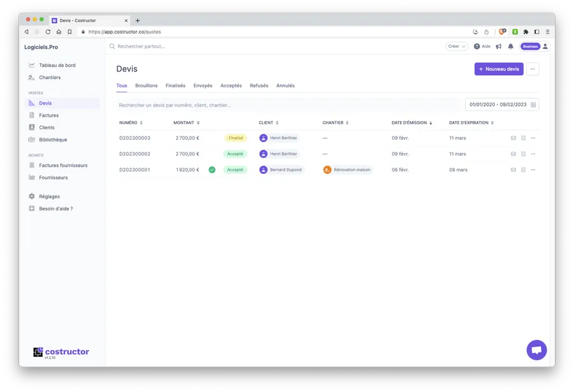Switch to Acceptés tab
Screen dimensions: 574x392
(x=231, y=85)
